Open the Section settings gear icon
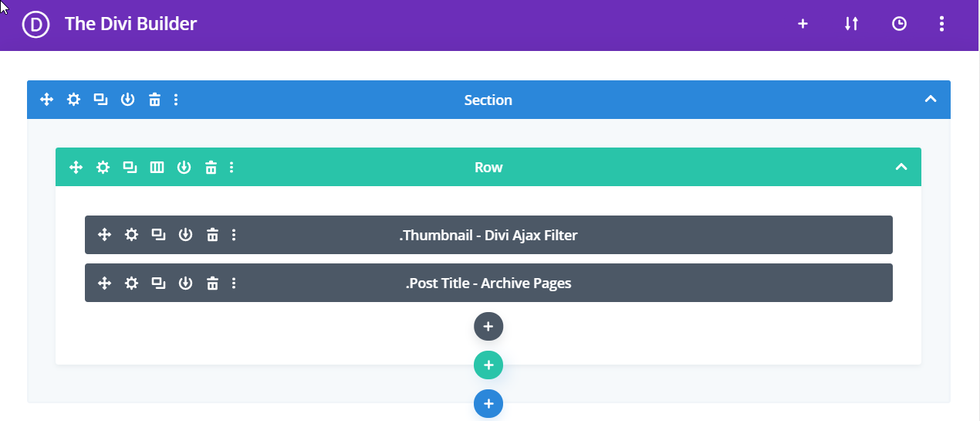This screenshot has width=980, height=421. coord(73,100)
